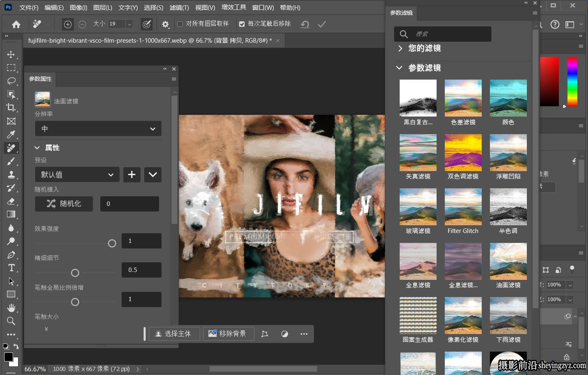Add a new preset with plus button
Image resolution: width=588 pixels, height=375 pixels.
132,175
